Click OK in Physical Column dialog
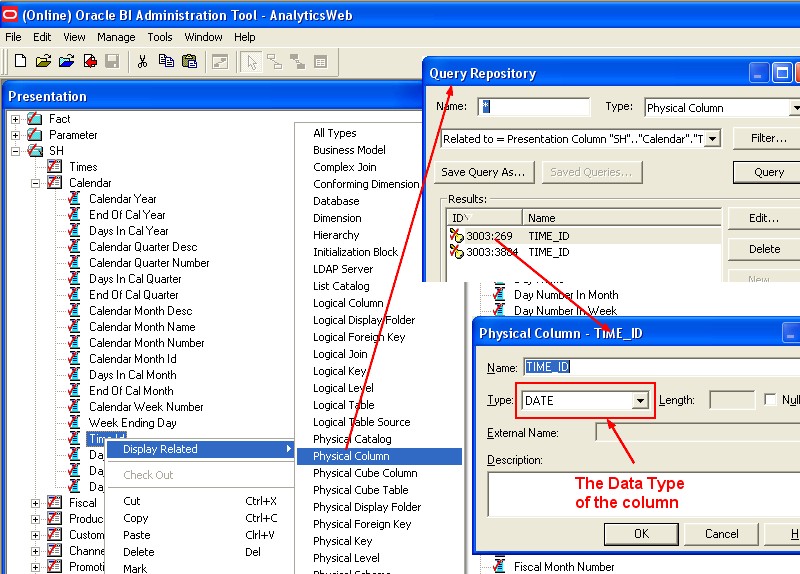This screenshot has width=800, height=574. [641, 534]
